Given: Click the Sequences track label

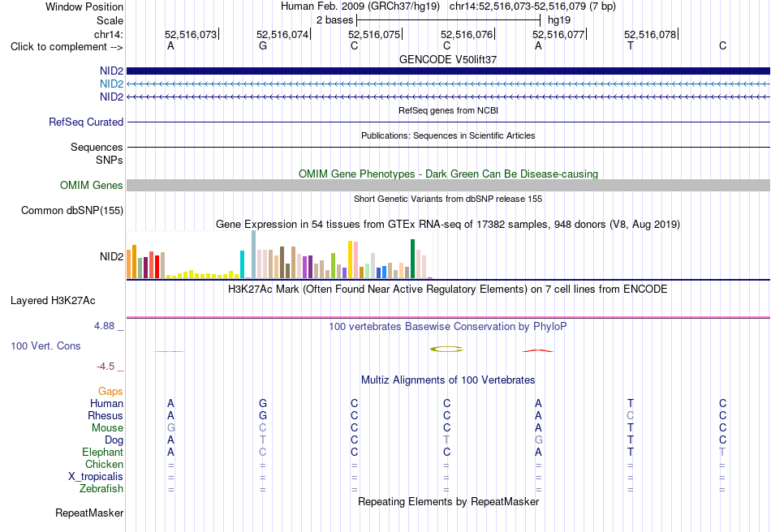Looking at the screenshot, I should (x=97, y=147).
